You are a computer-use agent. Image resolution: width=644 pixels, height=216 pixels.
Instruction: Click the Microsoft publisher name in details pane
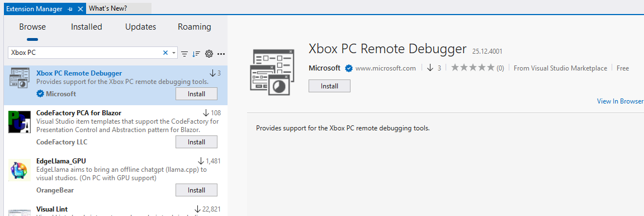coord(324,68)
